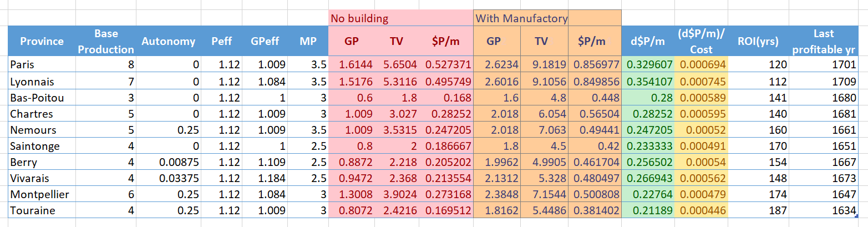Click the (d$P/m)/Cost header cell
Viewport: 868px width, 227px height.
[x=702, y=41]
